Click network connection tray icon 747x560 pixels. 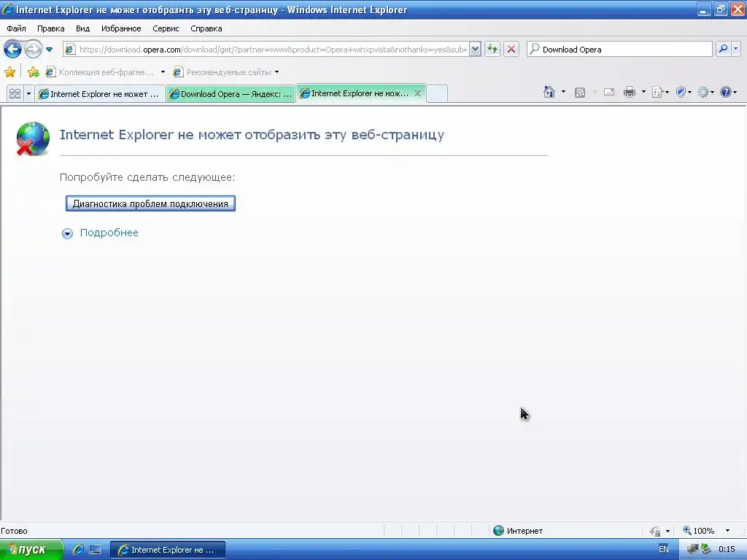[x=693, y=550]
